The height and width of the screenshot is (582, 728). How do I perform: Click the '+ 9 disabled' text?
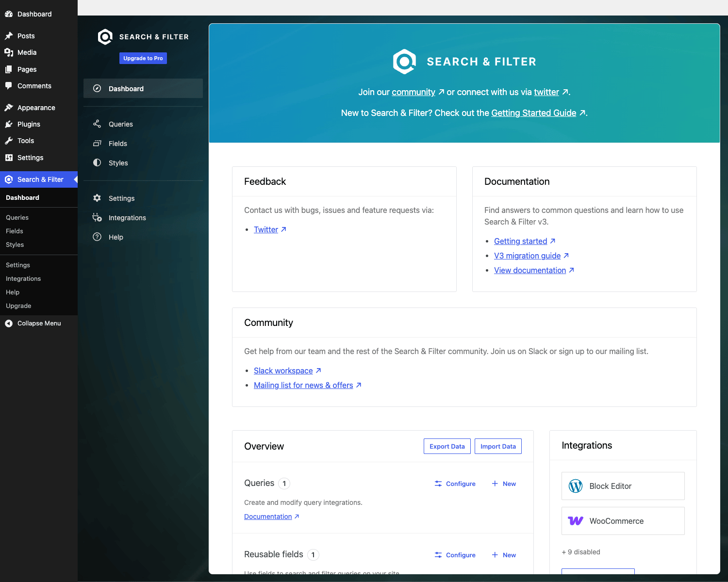coord(581,552)
